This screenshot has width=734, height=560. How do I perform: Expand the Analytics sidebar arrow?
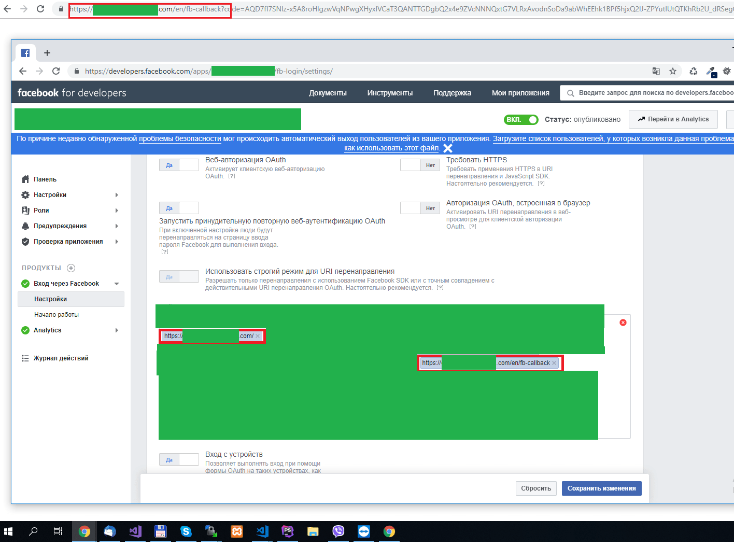tap(117, 330)
